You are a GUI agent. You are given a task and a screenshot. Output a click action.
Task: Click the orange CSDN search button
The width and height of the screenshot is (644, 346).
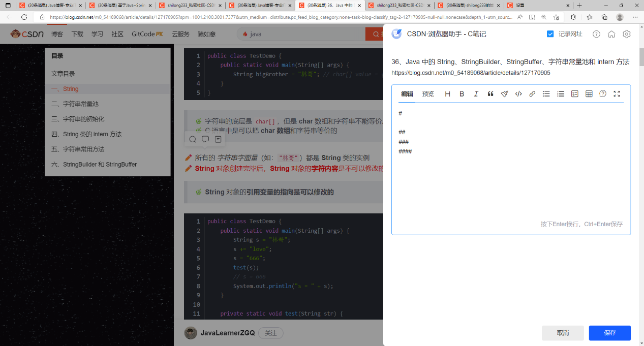tap(375, 34)
